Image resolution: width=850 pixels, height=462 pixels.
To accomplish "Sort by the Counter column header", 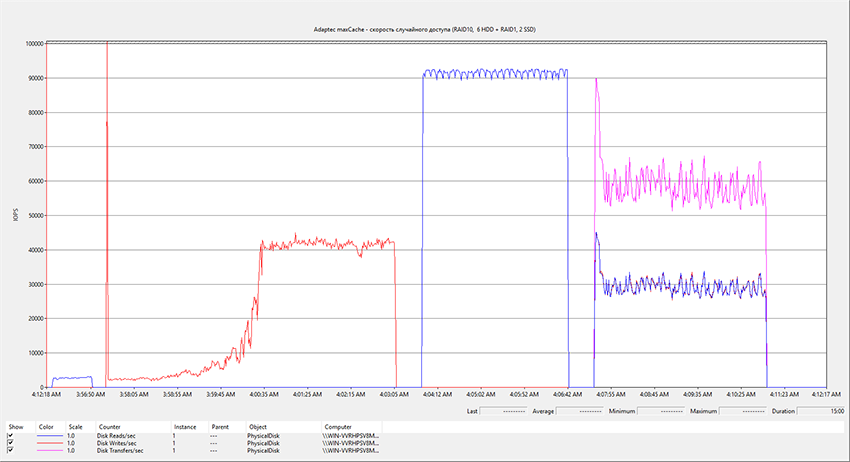I will click(110, 426).
